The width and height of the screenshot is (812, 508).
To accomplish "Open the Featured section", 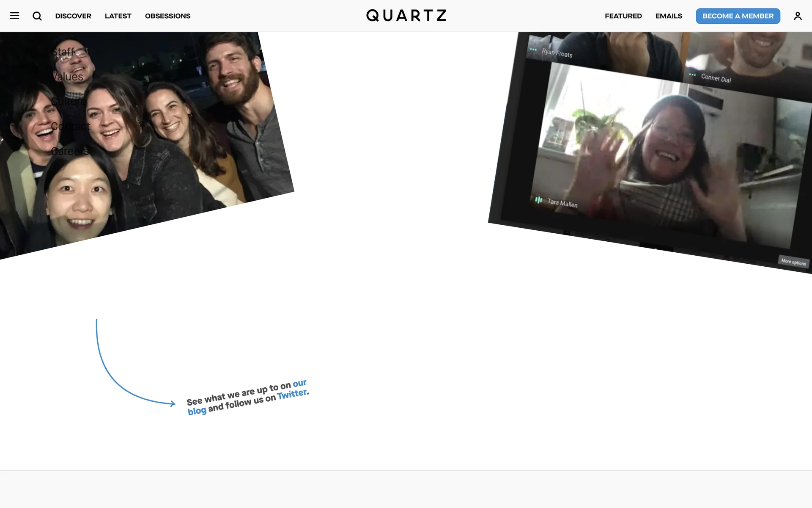I will point(623,16).
